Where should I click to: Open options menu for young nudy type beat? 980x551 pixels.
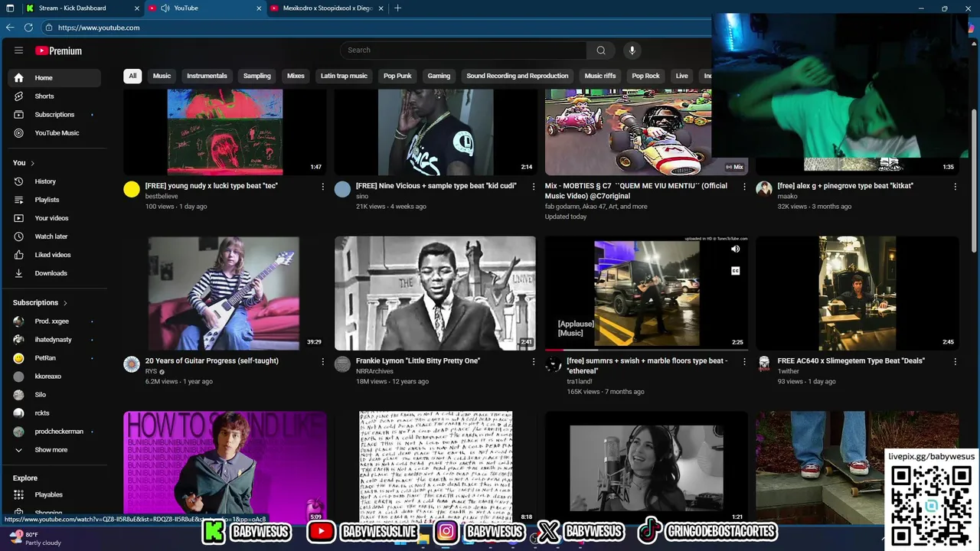(322, 187)
